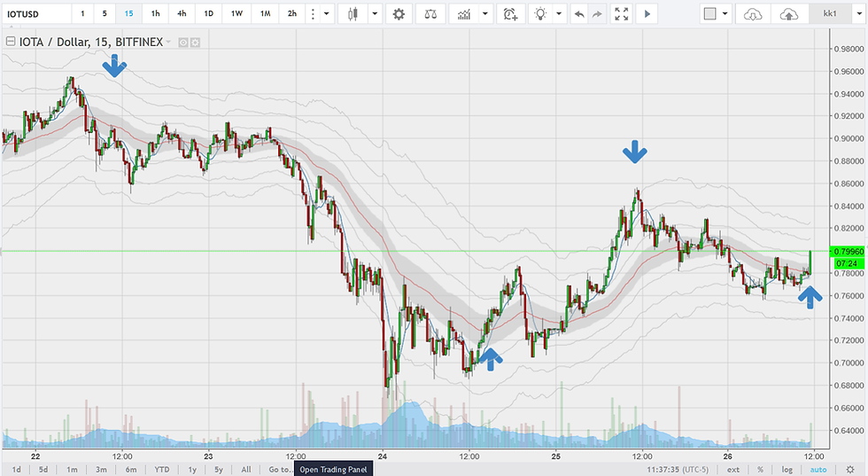868x476 pixels.
Task: Select the 15 minute interval
Action: click(x=128, y=14)
